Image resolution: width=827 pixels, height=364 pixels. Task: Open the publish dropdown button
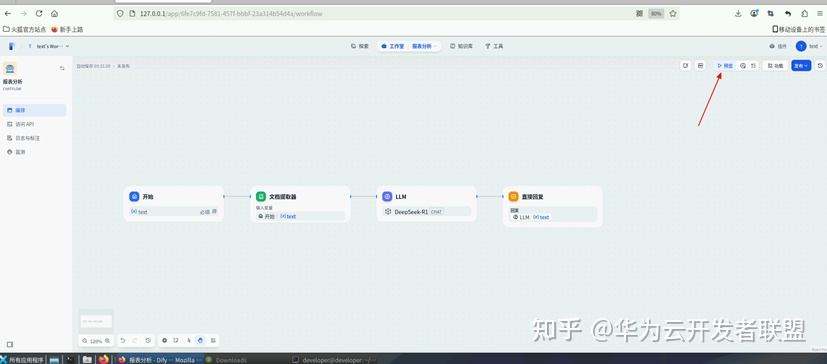click(x=801, y=65)
